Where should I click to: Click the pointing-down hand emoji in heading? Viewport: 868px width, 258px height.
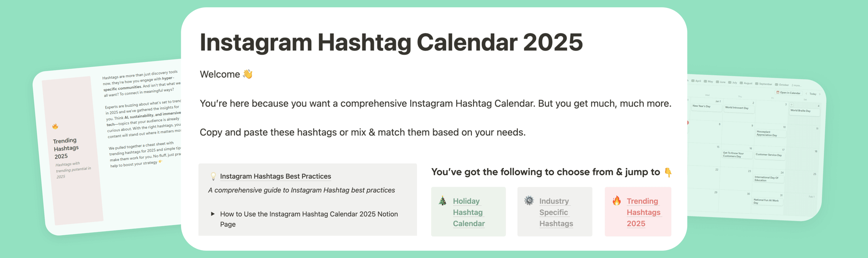pos(668,173)
